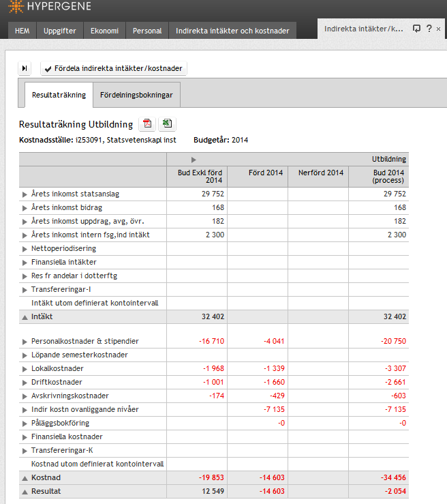Expand Årets inkomst intern fsg,ind intäkt row
447x504 pixels.
coord(25,235)
